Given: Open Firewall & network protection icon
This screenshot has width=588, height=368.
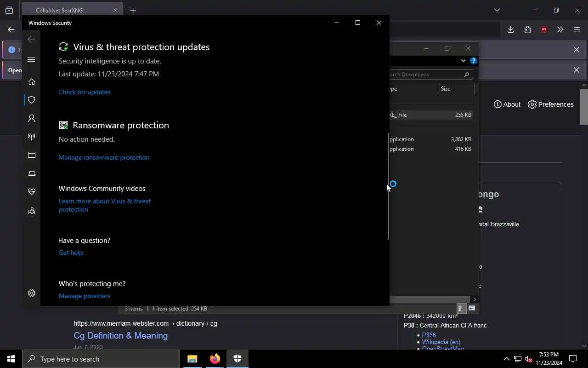Looking at the screenshot, I should (32, 137).
